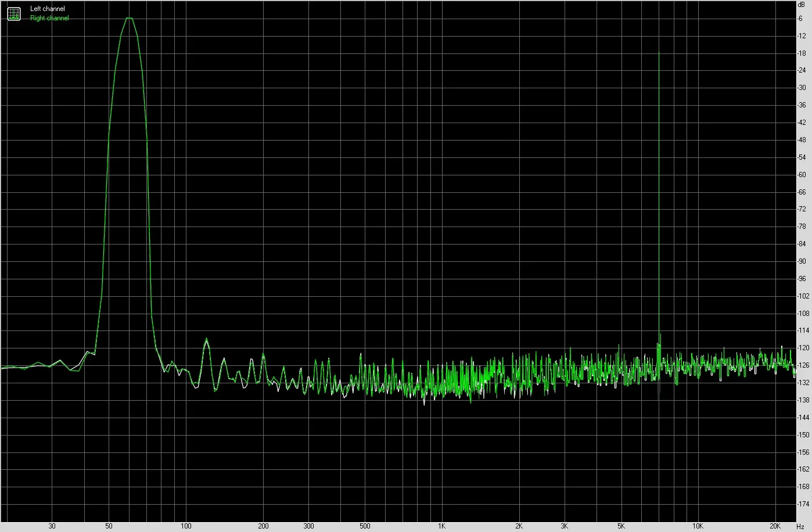This screenshot has height=532, width=812.
Task: Click the 500 frequency axis label
Action: (365, 526)
